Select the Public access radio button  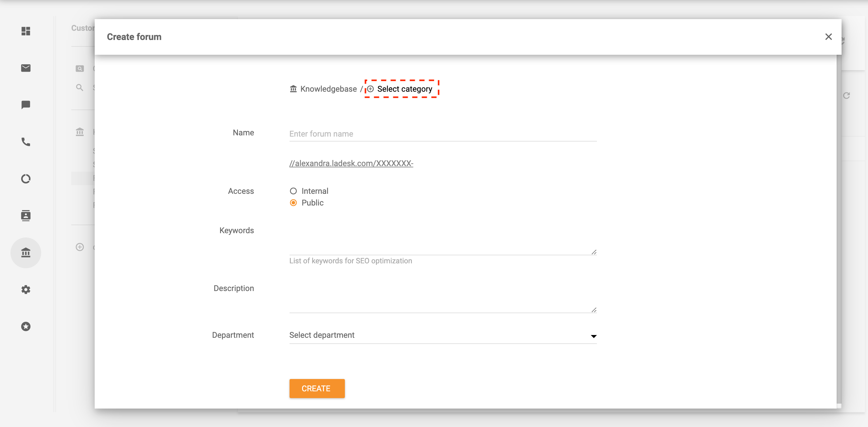click(294, 203)
